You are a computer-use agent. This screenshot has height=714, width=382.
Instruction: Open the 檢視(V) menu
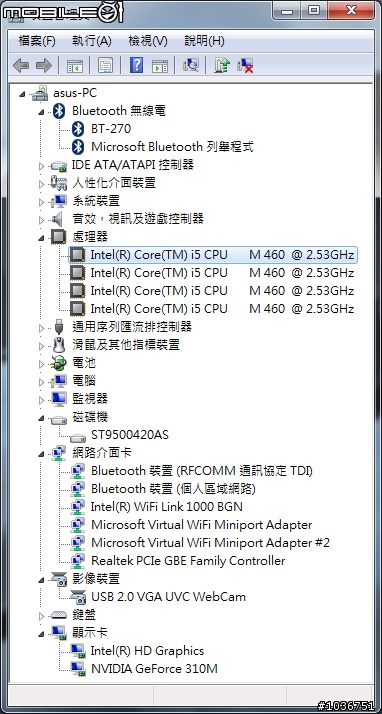pyautogui.click(x=148, y=41)
